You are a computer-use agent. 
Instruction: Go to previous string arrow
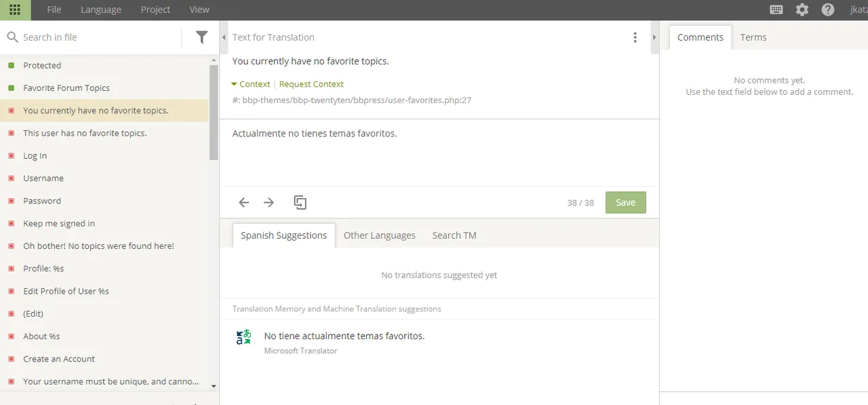pos(244,202)
